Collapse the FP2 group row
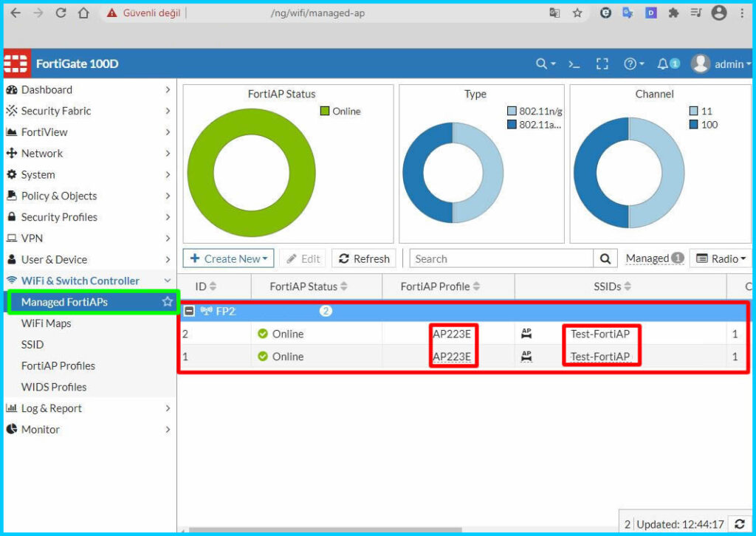Screen dimensions: 756x536 tap(190, 311)
